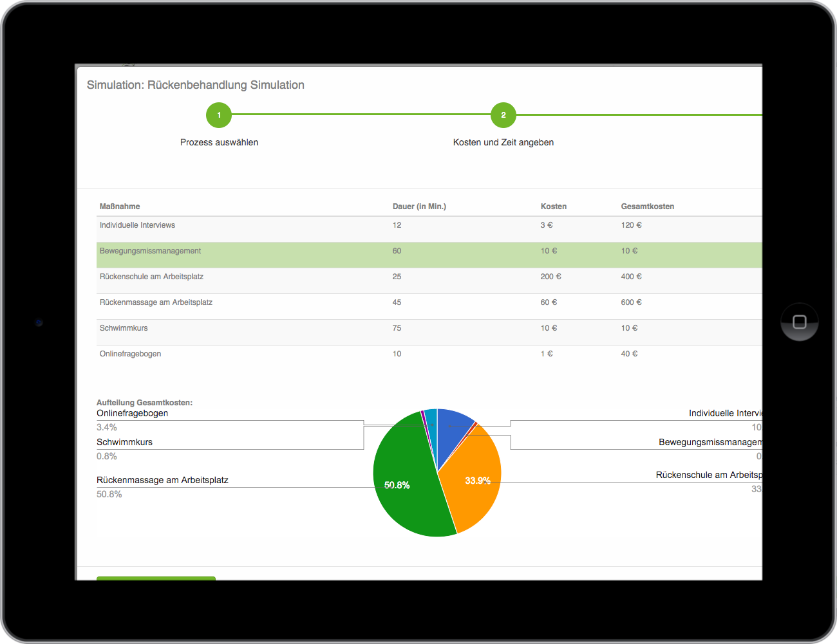Click duration 60 for Bewegungsmissmanagement
The height and width of the screenshot is (644, 837).
tap(397, 251)
